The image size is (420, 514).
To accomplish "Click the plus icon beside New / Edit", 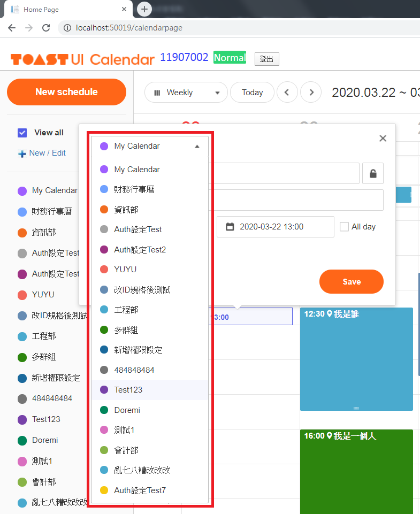I will pos(22,154).
